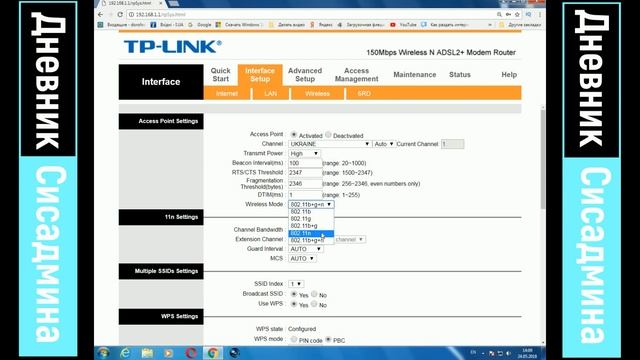Image resolution: width=640 pixels, height=360 pixels.
Task: Click the Fragmentation Threshold input field
Action: (x=305, y=184)
